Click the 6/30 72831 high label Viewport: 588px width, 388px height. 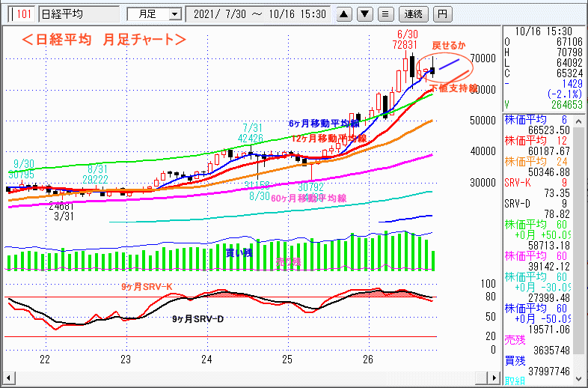click(x=405, y=40)
